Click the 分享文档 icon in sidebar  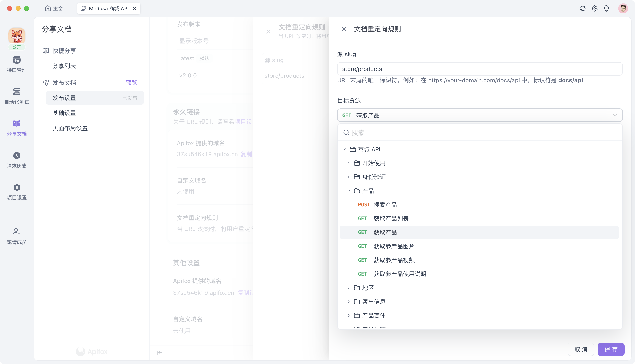click(17, 123)
